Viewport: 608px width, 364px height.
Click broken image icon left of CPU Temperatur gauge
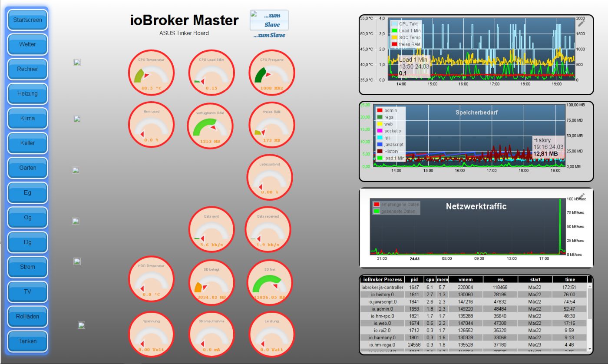(77, 62)
